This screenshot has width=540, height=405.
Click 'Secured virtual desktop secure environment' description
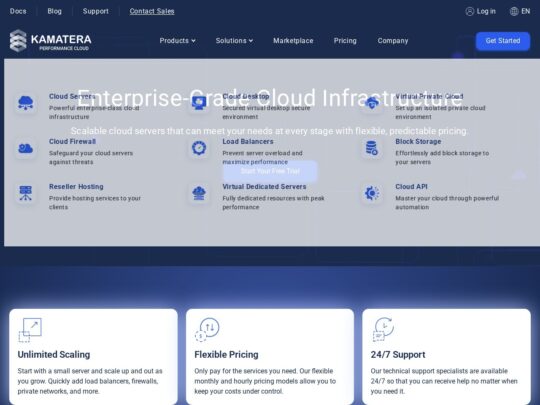[266, 112]
